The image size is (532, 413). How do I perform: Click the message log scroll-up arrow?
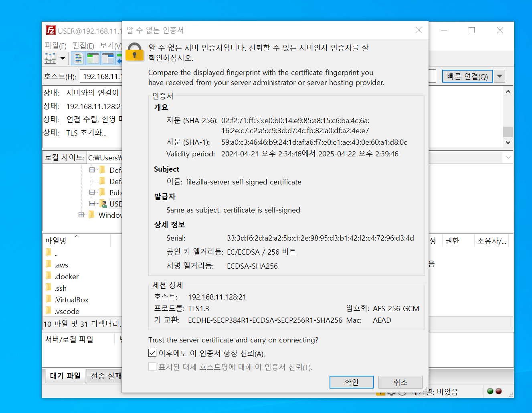[508, 92]
